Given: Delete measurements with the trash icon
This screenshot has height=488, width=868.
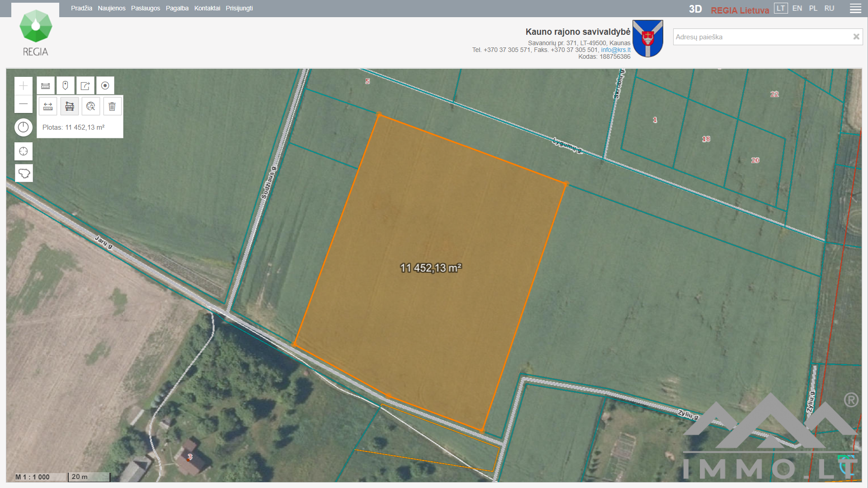Looking at the screenshot, I should pyautogui.click(x=112, y=106).
